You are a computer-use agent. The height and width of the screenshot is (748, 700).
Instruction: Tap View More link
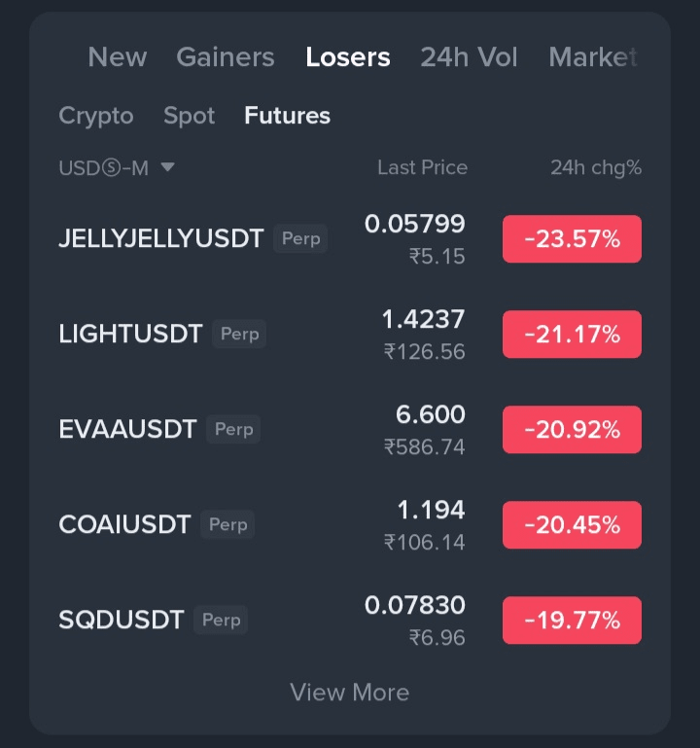[350, 693]
